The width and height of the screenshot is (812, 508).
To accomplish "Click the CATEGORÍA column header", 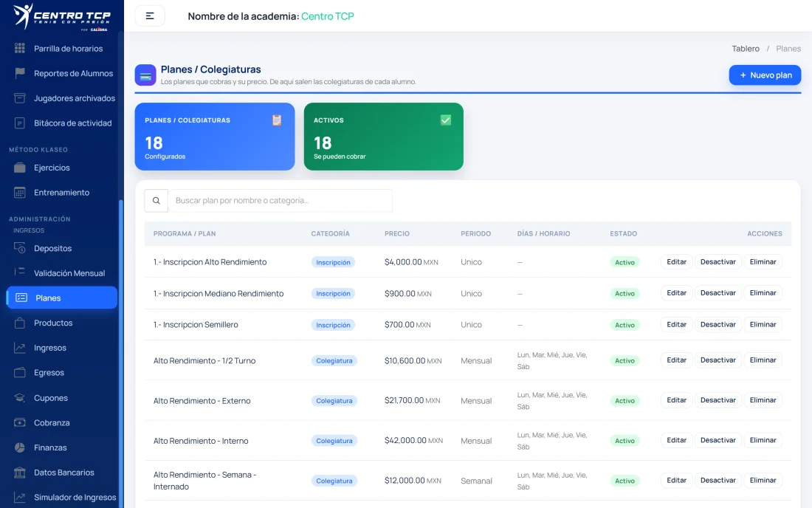I will (330, 233).
